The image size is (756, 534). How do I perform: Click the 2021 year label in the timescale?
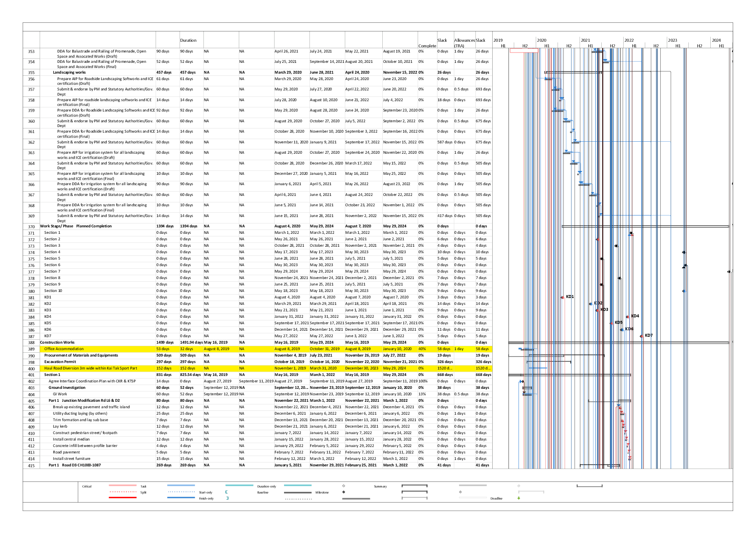click(x=585, y=40)
